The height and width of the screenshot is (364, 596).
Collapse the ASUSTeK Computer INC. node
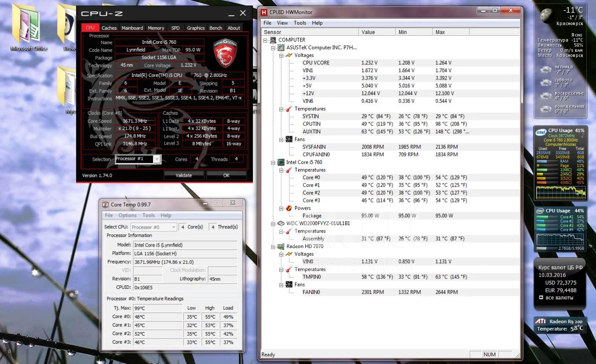click(x=273, y=48)
